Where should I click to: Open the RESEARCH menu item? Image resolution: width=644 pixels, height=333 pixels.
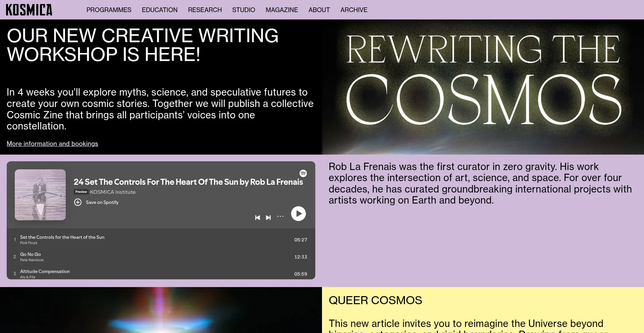tap(205, 10)
